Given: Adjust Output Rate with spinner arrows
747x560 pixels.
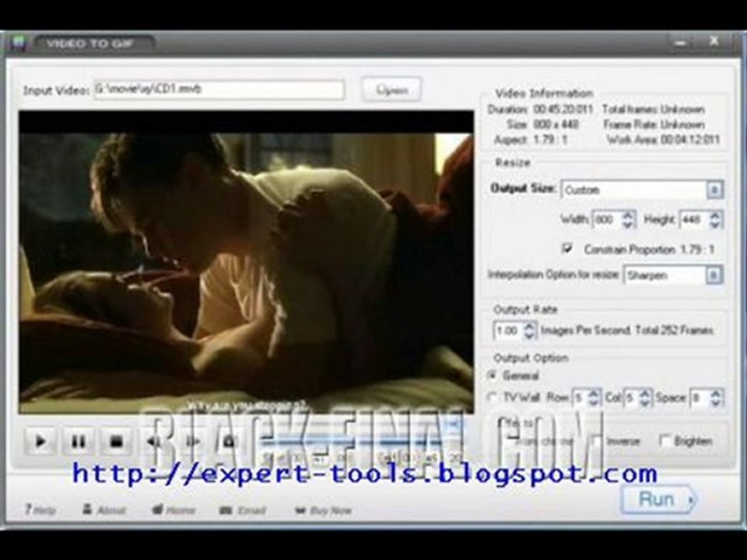Looking at the screenshot, I should click(529, 330).
